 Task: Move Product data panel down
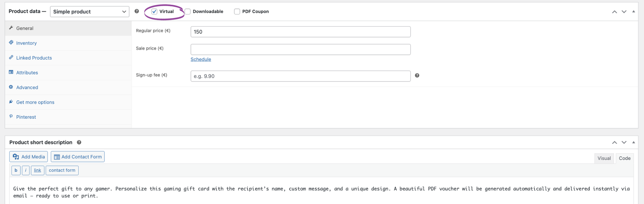coord(624,12)
